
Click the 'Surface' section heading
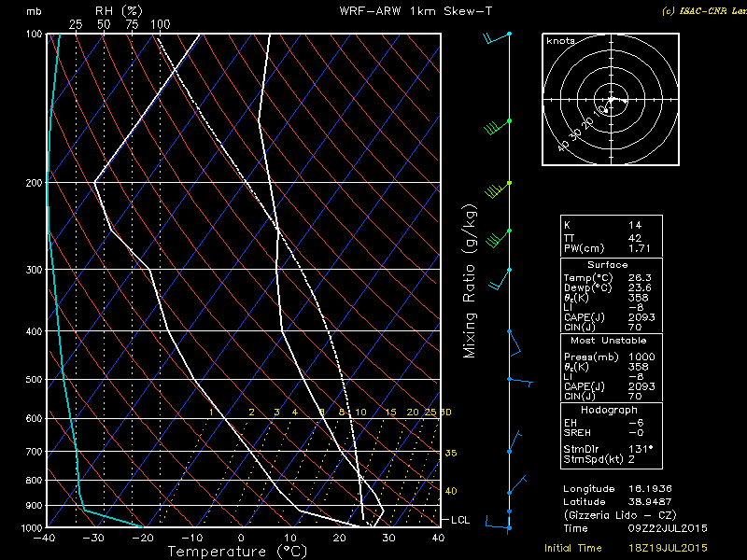[608, 265]
